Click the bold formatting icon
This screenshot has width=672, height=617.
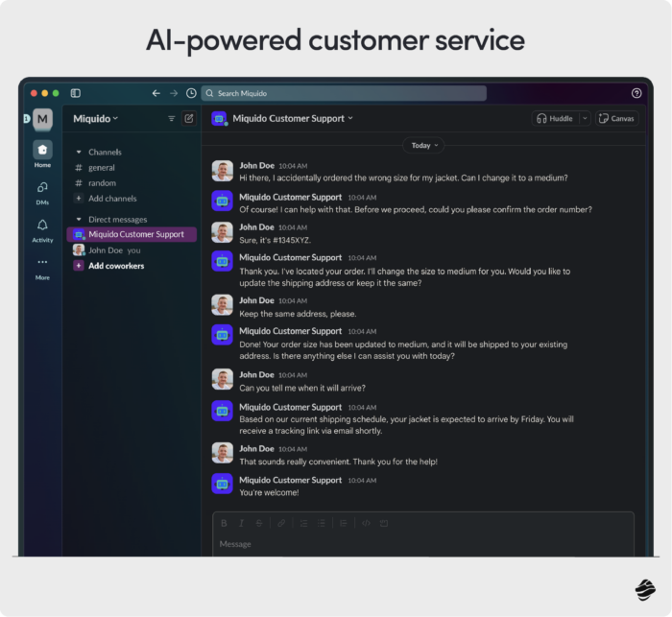(x=224, y=523)
